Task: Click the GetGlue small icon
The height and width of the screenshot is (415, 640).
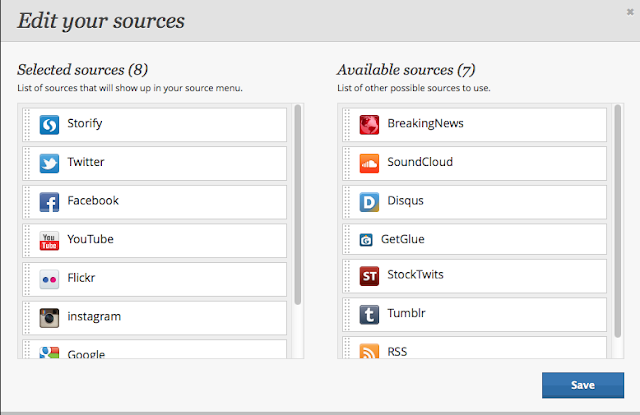Action: 366,240
